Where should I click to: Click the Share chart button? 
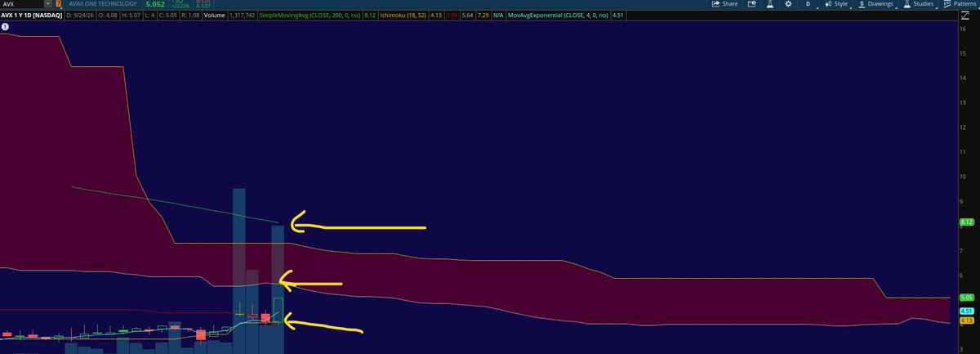(x=724, y=4)
